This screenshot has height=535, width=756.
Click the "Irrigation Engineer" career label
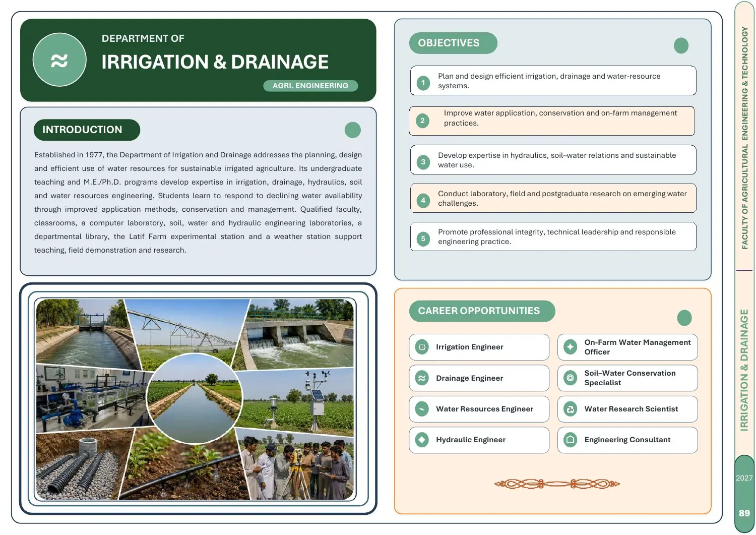(x=470, y=347)
